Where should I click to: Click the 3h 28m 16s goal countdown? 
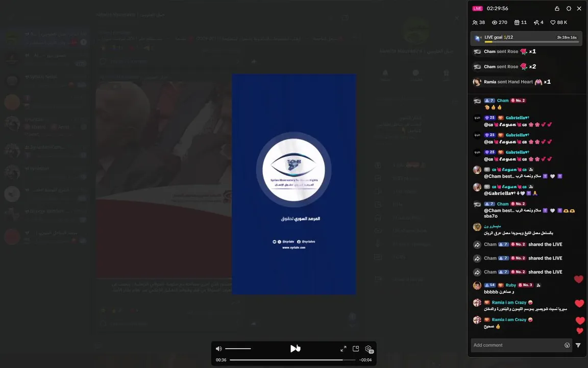pyautogui.click(x=567, y=37)
